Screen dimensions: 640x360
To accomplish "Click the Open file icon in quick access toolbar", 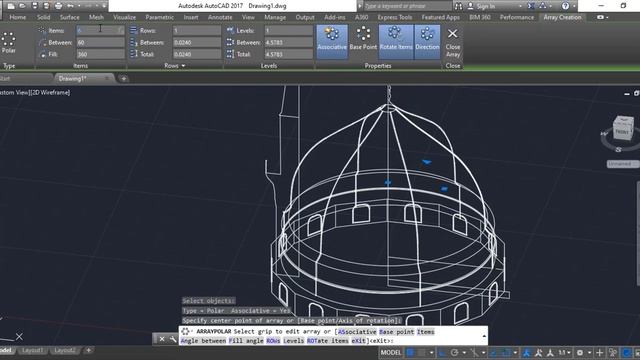I will tap(22, 6).
